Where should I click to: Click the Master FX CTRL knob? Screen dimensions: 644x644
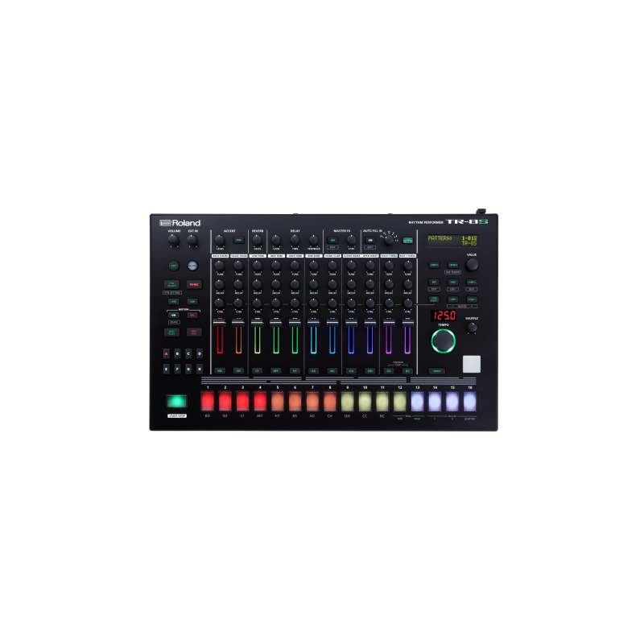[x=351, y=240]
